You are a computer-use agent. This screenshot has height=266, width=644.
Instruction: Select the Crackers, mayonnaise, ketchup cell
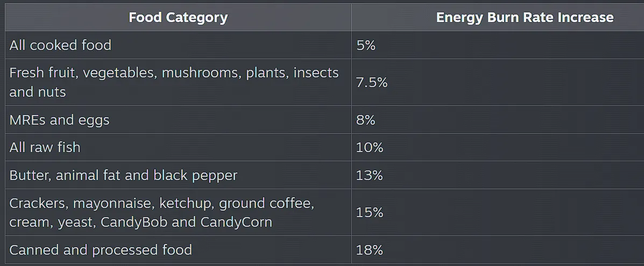click(178, 212)
